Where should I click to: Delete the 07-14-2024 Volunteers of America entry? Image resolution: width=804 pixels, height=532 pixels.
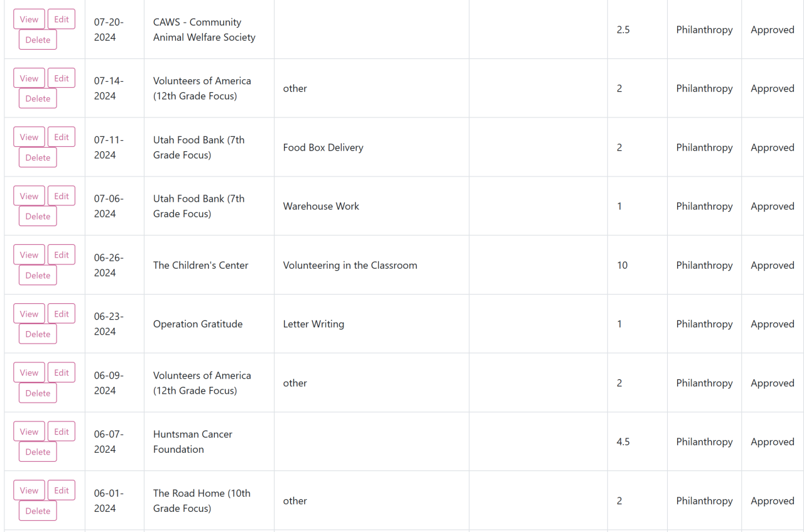point(38,99)
